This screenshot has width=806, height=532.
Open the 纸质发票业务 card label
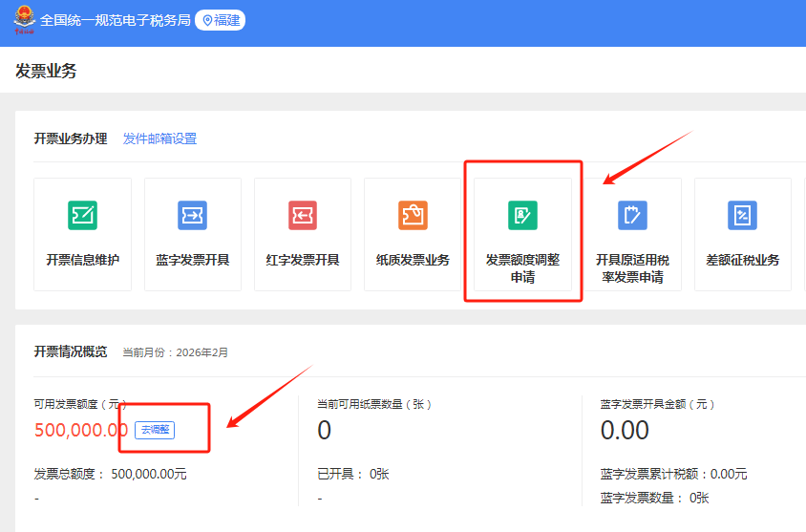[x=413, y=260]
